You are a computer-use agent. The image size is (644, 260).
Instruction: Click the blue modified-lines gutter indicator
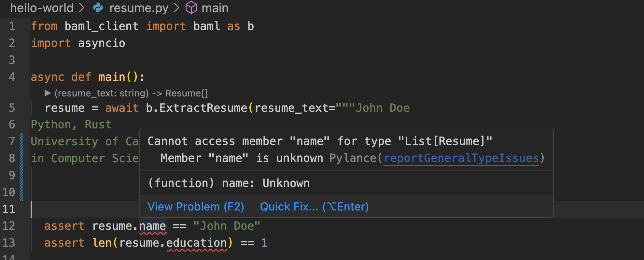coord(21,167)
